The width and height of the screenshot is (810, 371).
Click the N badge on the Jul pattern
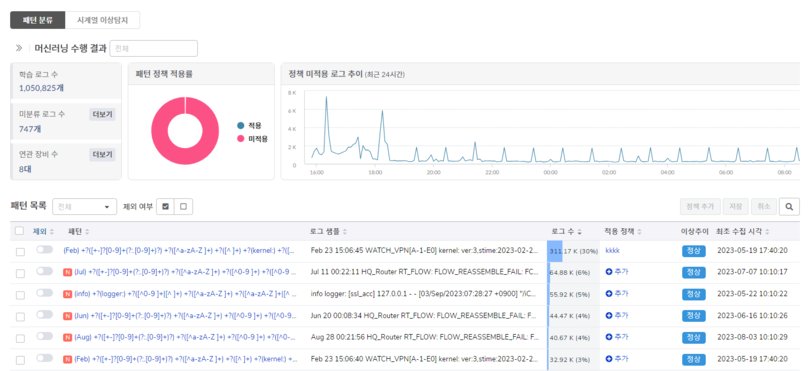(67, 272)
